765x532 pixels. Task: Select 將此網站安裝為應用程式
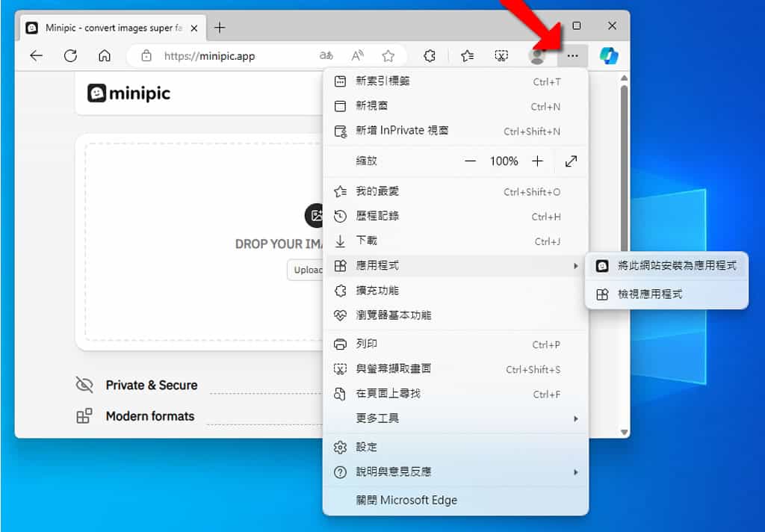tap(666, 265)
